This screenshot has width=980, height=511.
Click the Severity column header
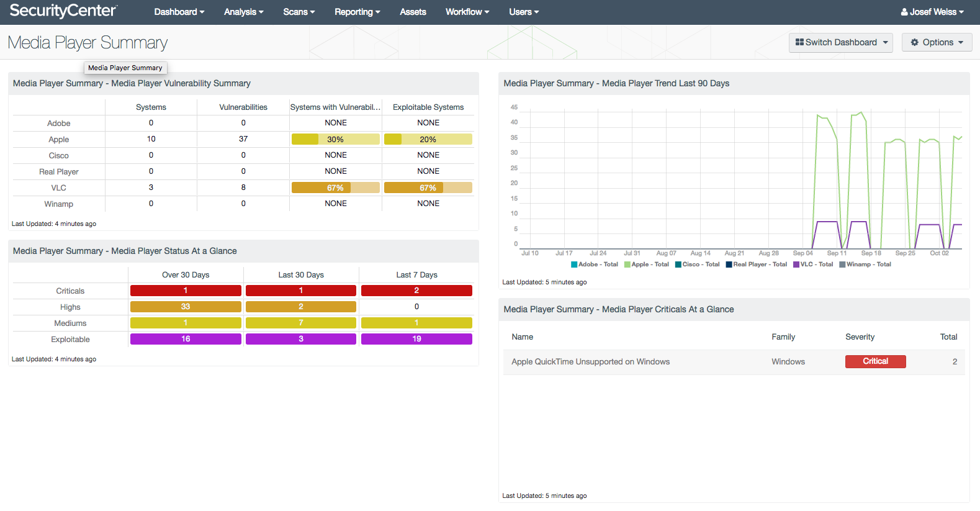click(x=860, y=337)
